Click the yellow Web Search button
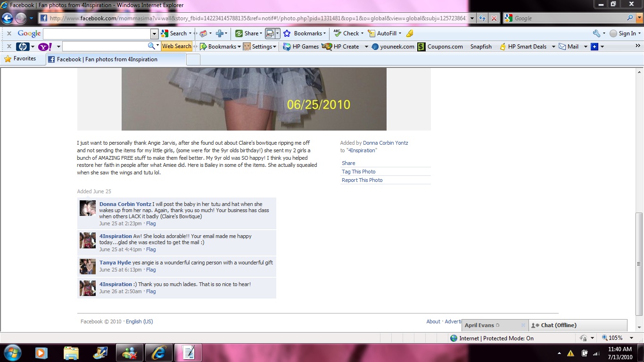Viewport: 644px width, 362px height. (x=177, y=46)
